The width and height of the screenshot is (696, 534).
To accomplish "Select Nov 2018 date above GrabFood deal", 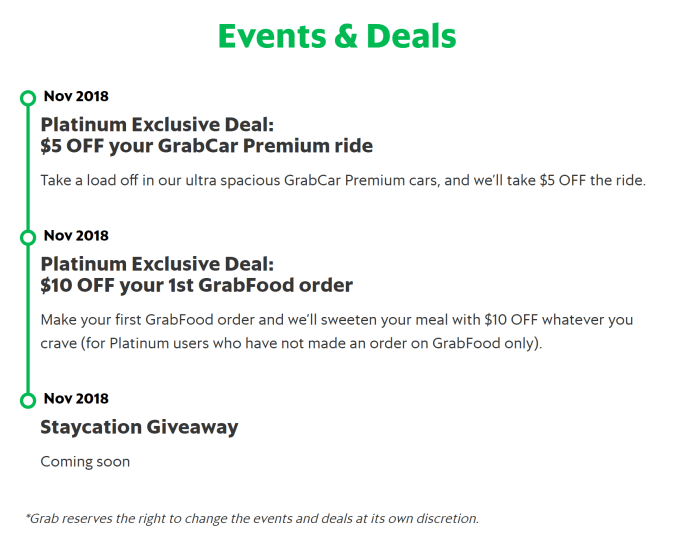I will tap(76, 236).
